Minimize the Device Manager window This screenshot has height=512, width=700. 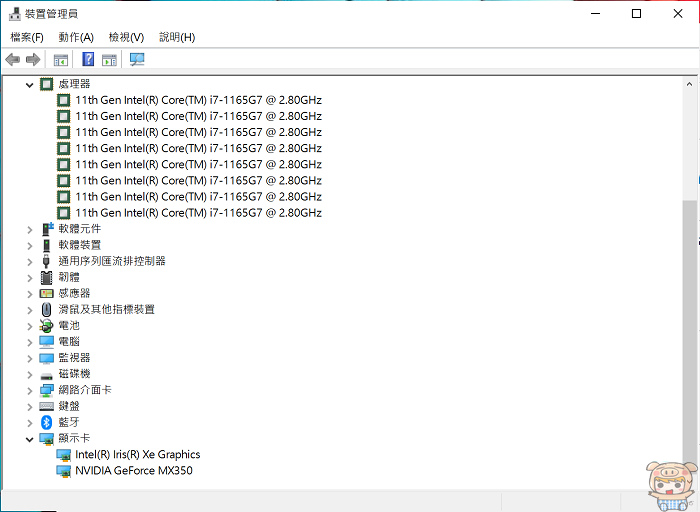click(x=596, y=14)
